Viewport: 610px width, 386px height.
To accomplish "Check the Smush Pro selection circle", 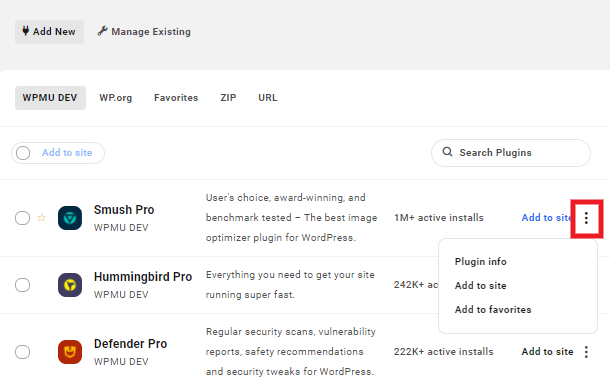I will pos(23,218).
